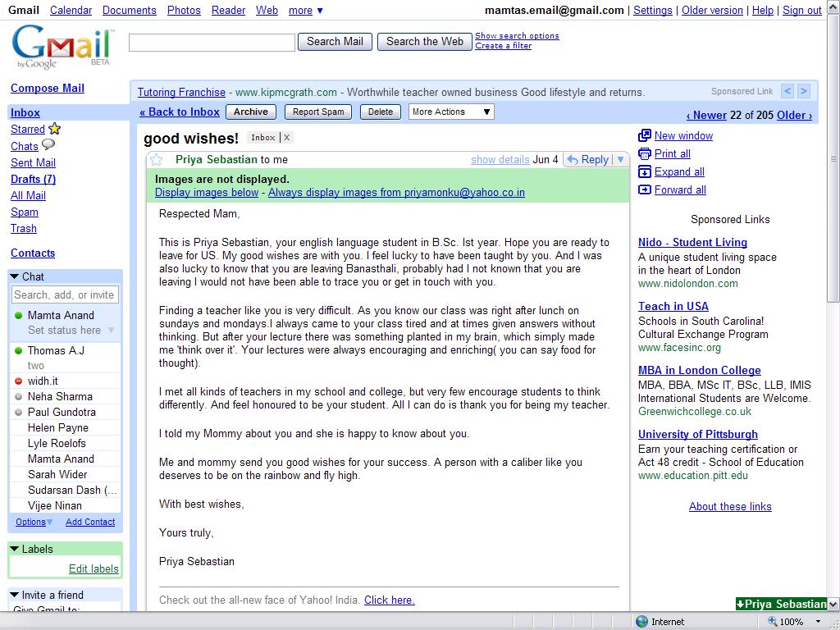Open the Calendar link in top navigation
840x630 pixels.
71,11
